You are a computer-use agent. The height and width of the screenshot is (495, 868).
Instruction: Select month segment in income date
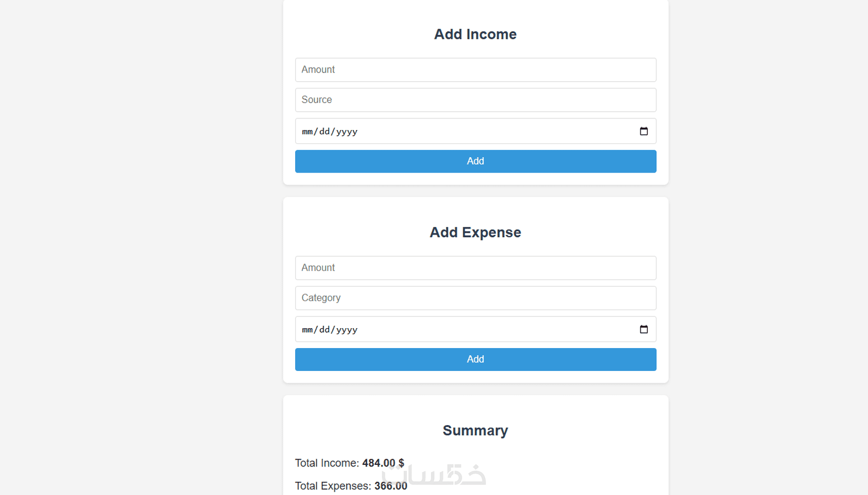307,132
